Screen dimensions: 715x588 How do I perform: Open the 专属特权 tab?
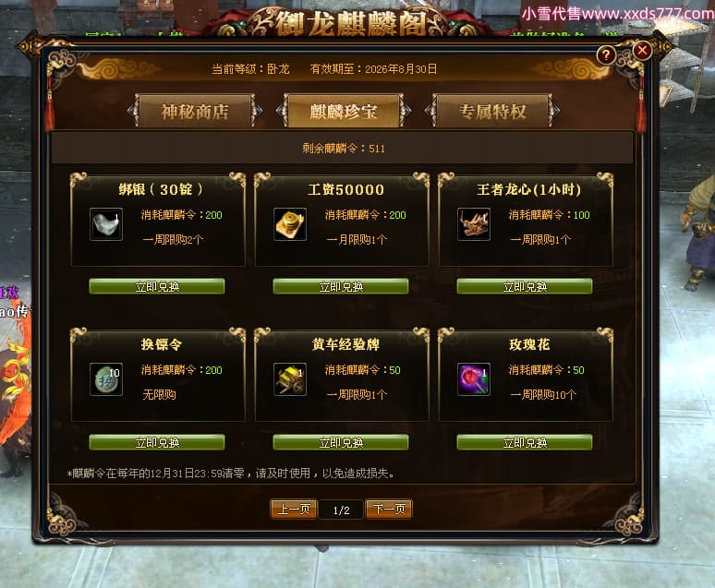click(x=492, y=111)
